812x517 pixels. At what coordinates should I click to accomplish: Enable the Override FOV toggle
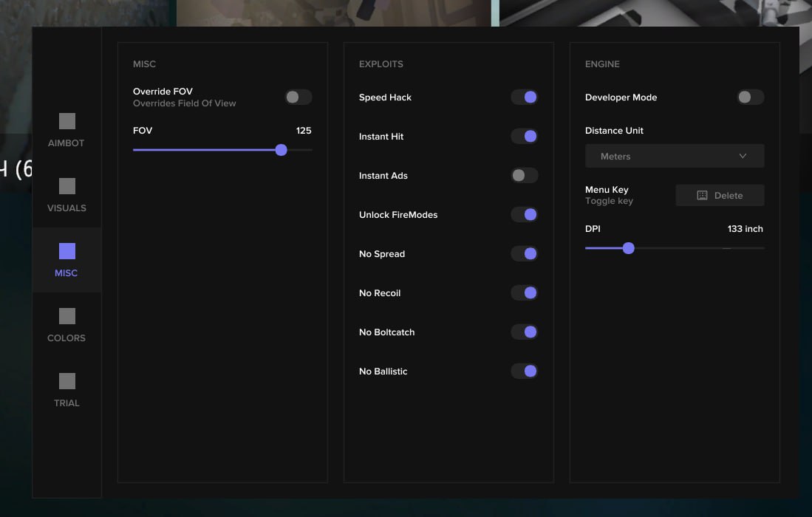(x=298, y=97)
